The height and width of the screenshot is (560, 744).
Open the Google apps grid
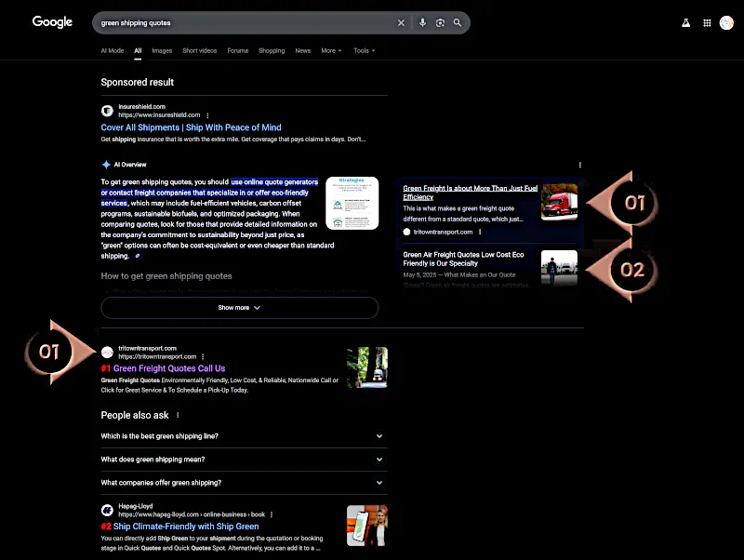point(707,22)
